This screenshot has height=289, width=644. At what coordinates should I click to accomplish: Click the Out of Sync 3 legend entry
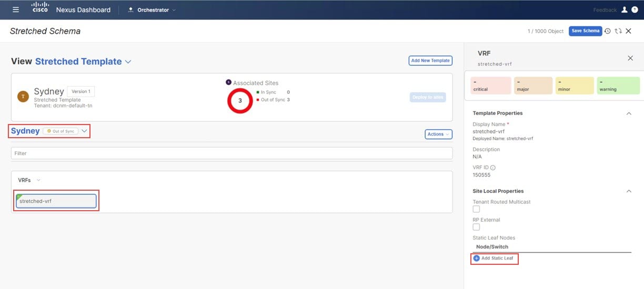point(273,100)
